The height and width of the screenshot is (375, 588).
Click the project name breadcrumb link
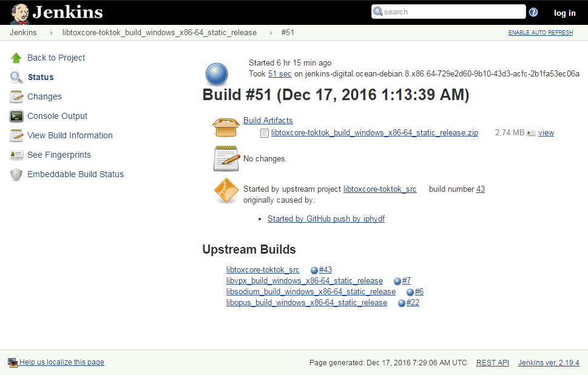pyautogui.click(x=160, y=33)
